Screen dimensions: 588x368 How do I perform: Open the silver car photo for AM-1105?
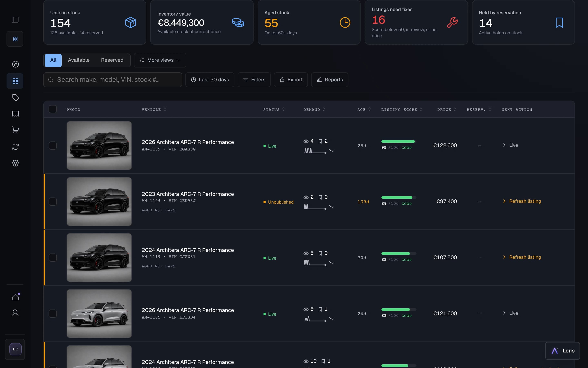[x=99, y=313]
